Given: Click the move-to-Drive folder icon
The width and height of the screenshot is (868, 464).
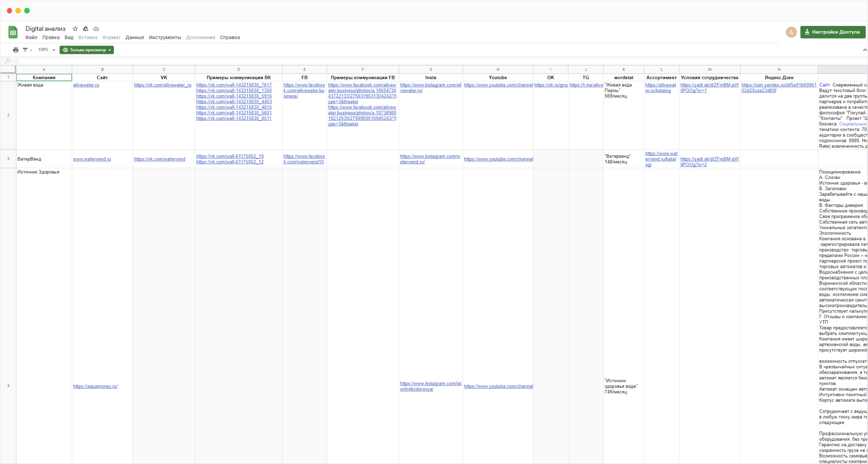Looking at the screenshot, I should [x=85, y=29].
